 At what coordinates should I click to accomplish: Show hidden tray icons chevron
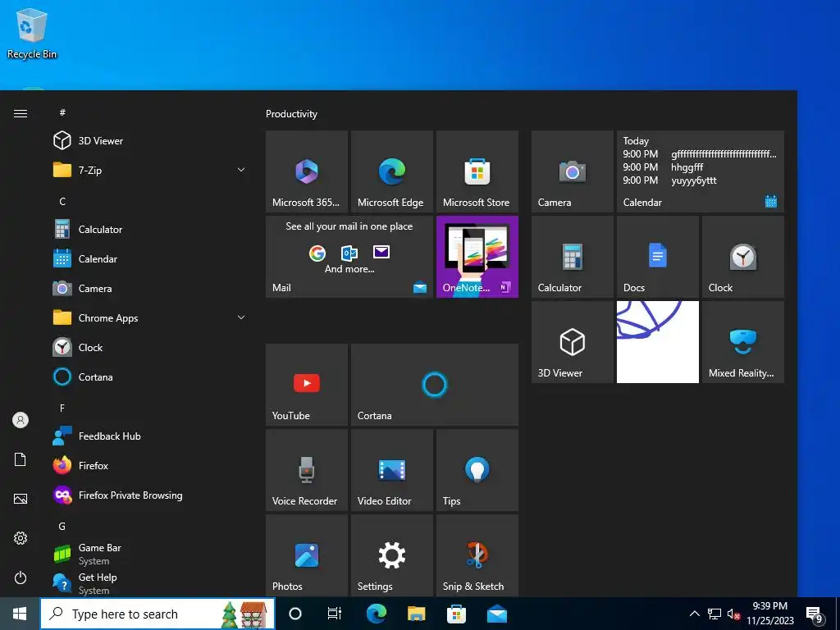point(694,614)
